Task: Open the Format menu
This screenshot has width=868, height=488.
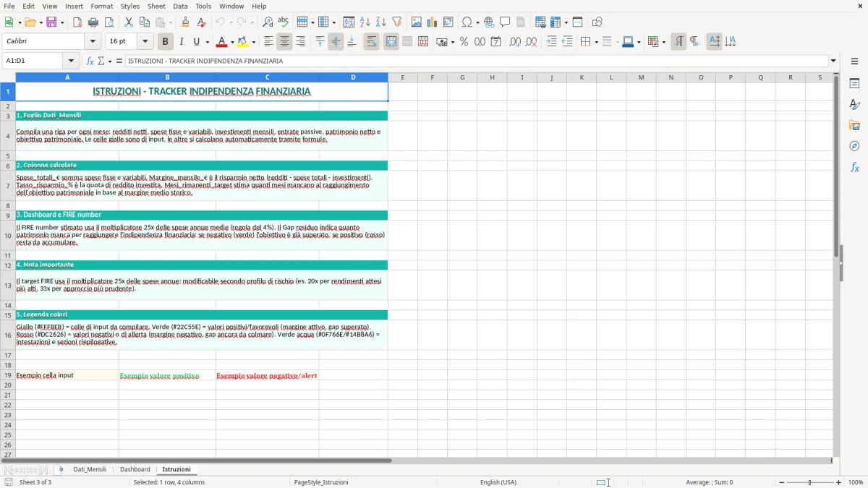Action: click(101, 6)
